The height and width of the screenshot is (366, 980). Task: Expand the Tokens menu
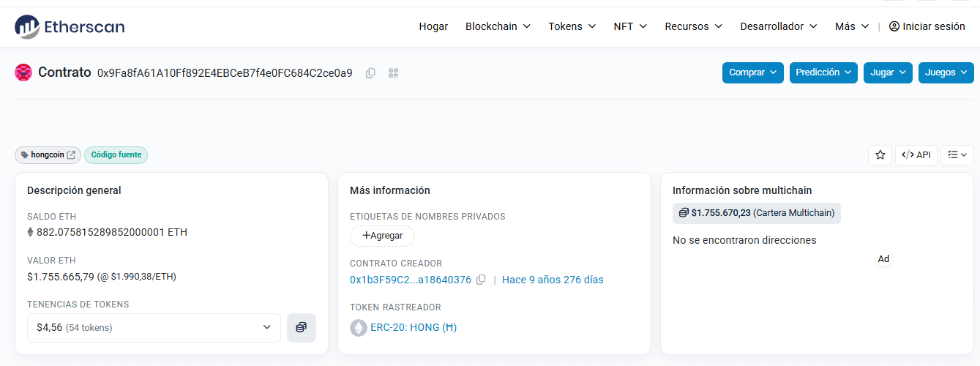pos(572,26)
